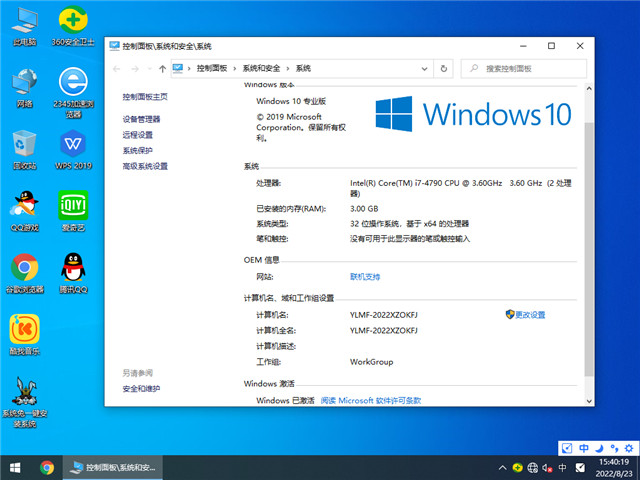Refresh the control panel view
The height and width of the screenshot is (480, 640).
click(444, 69)
